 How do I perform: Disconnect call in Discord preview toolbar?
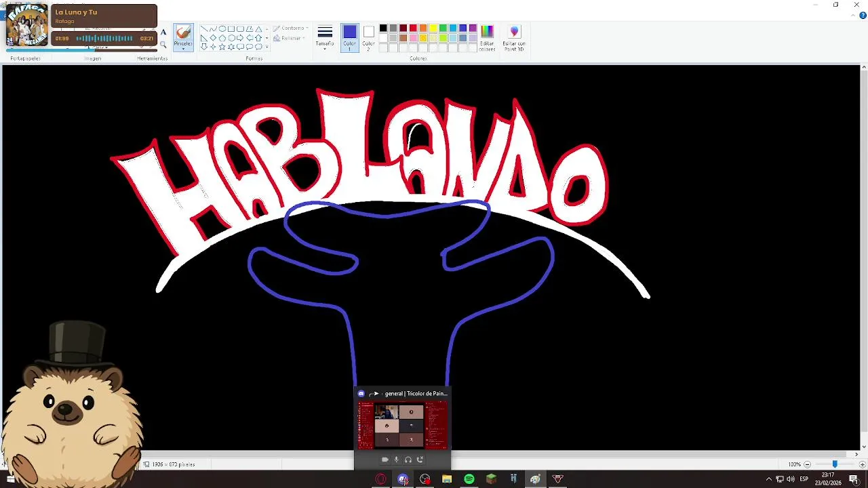(x=420, y=460)
